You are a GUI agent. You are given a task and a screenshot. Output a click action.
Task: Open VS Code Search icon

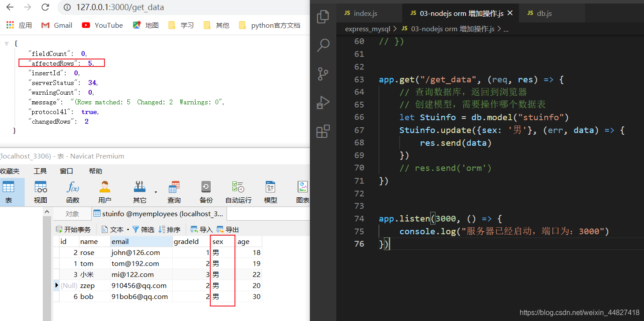[323, 45]
